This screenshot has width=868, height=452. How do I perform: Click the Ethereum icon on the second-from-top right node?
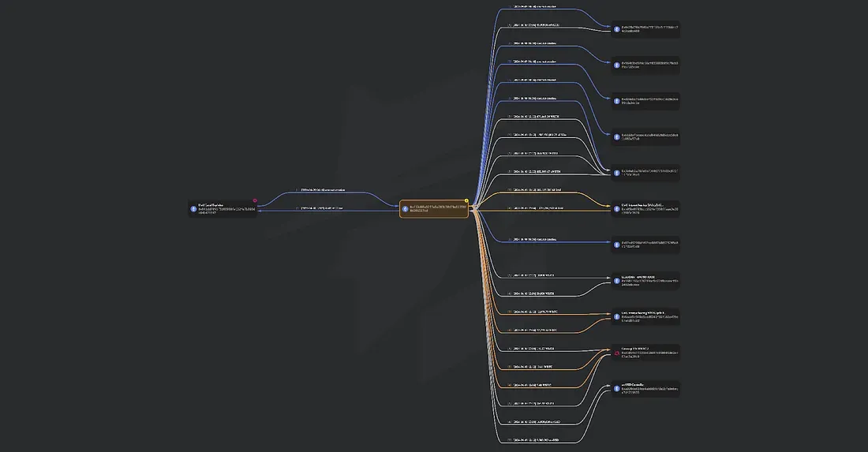coord(617,65)
